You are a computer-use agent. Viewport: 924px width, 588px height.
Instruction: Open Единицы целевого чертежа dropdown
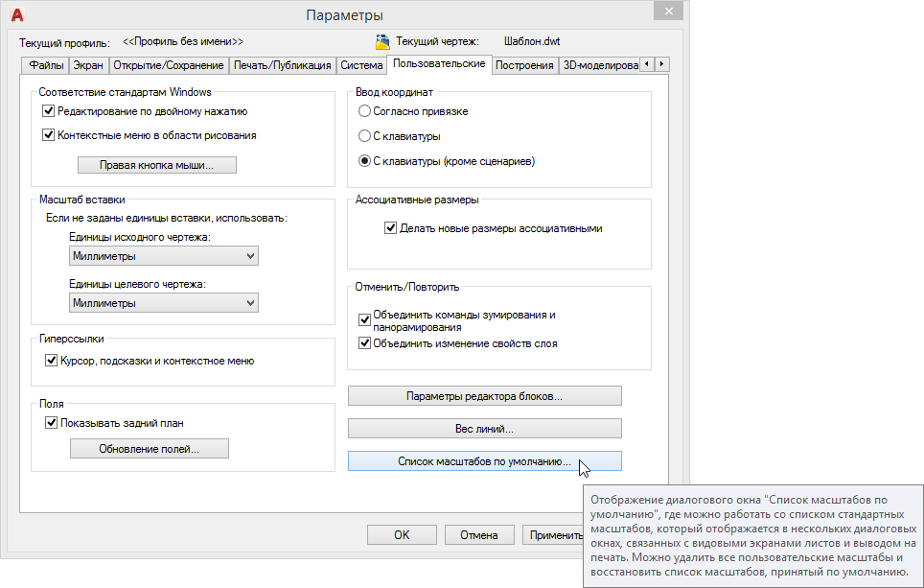[x=164, y=303]
